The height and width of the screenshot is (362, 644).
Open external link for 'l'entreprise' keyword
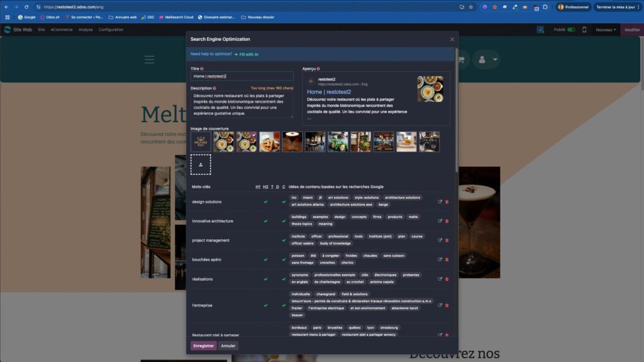[x=440, y=305]
